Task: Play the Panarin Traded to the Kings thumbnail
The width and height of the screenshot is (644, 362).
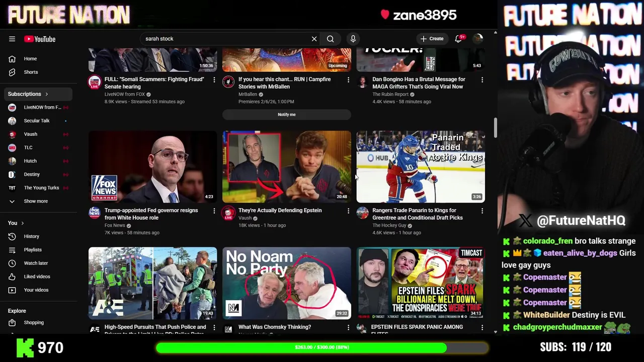Action: 421,166
